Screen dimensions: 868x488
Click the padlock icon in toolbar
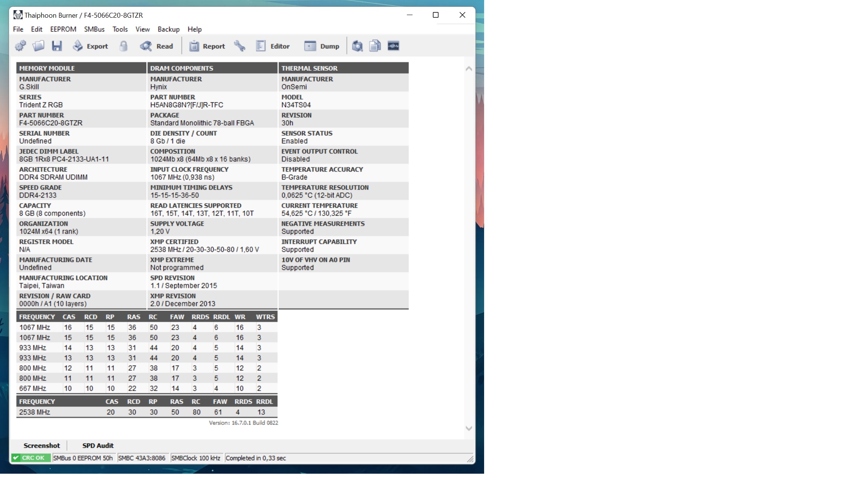click(x=124, y=46)
